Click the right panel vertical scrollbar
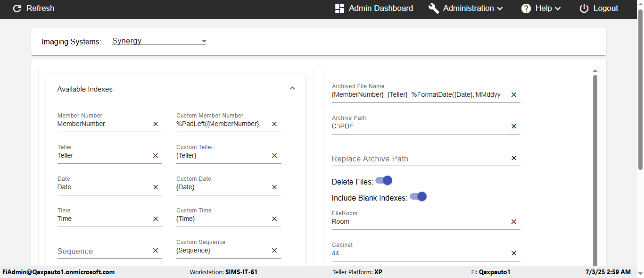The image size is (644, 278). click(595, 170)
